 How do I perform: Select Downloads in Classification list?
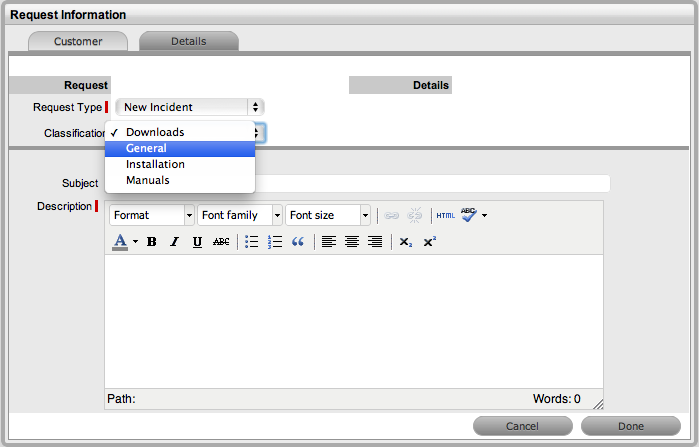click(x=180, y=132)
